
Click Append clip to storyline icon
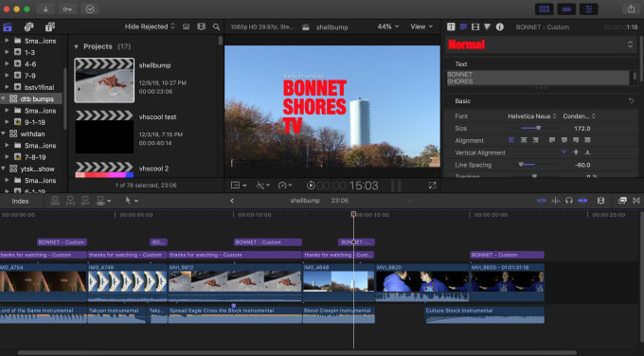coord(85,201)
